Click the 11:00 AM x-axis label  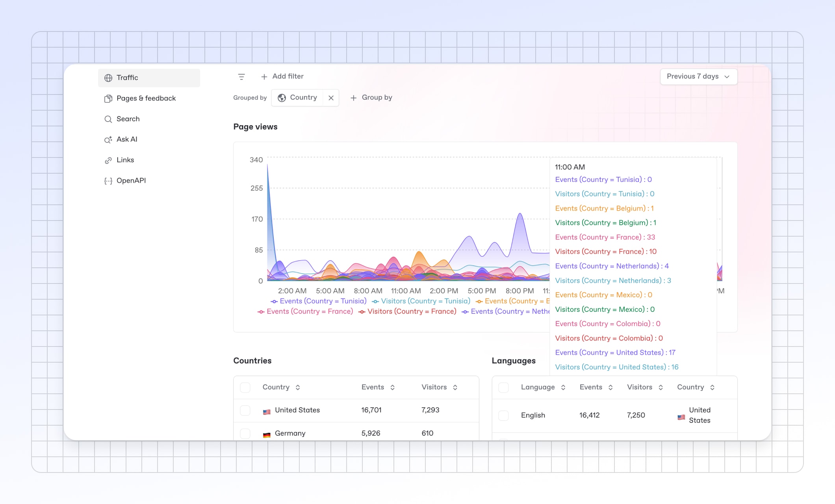coord(406,291)
